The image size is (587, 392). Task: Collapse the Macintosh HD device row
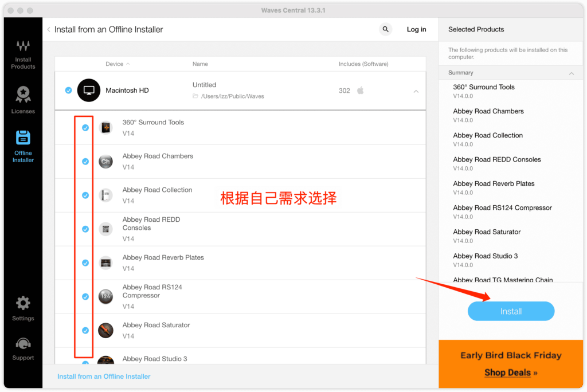(x=416, y=91)
